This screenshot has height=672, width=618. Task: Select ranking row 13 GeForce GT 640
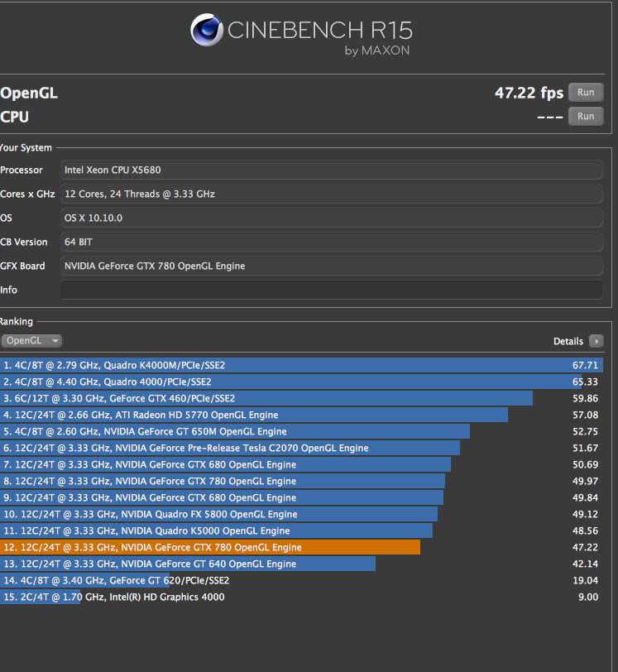click(301, 564)
